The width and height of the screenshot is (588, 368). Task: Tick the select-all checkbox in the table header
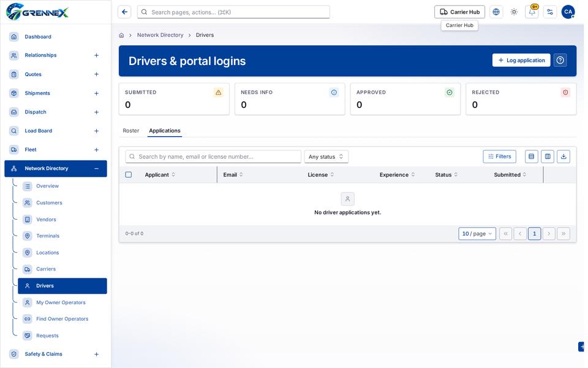(128, 175)
